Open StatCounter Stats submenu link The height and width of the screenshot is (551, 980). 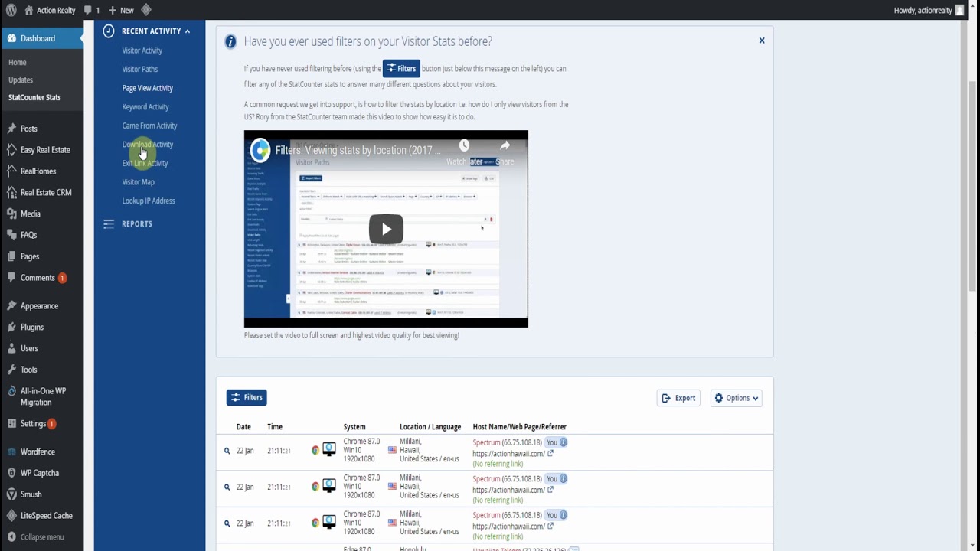click(x=34, y=97)
